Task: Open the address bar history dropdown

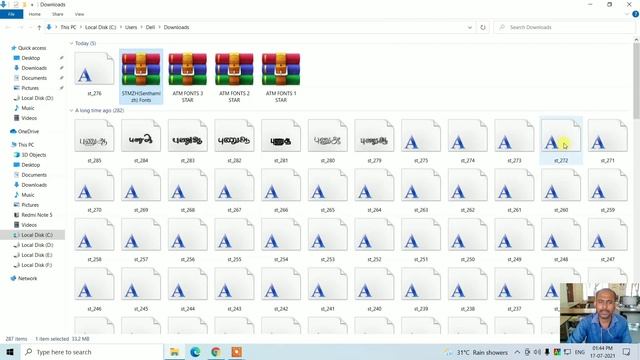Action: pos(469,27)
